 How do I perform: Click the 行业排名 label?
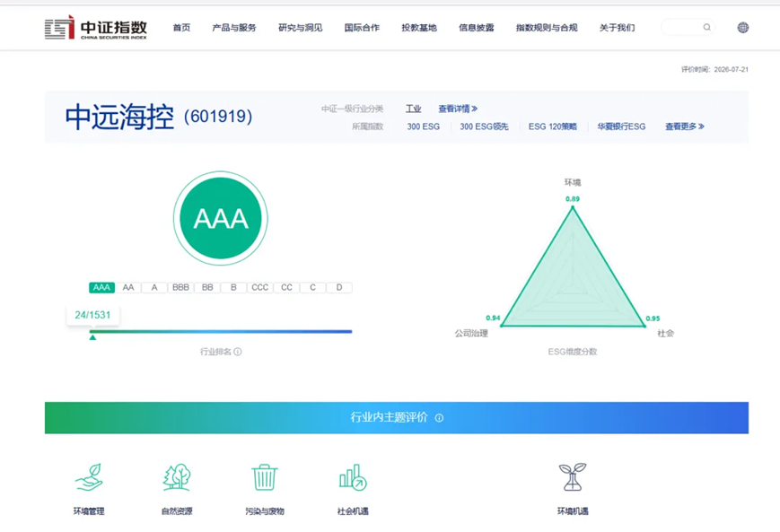pyautogui.click(x=215, y=352)
